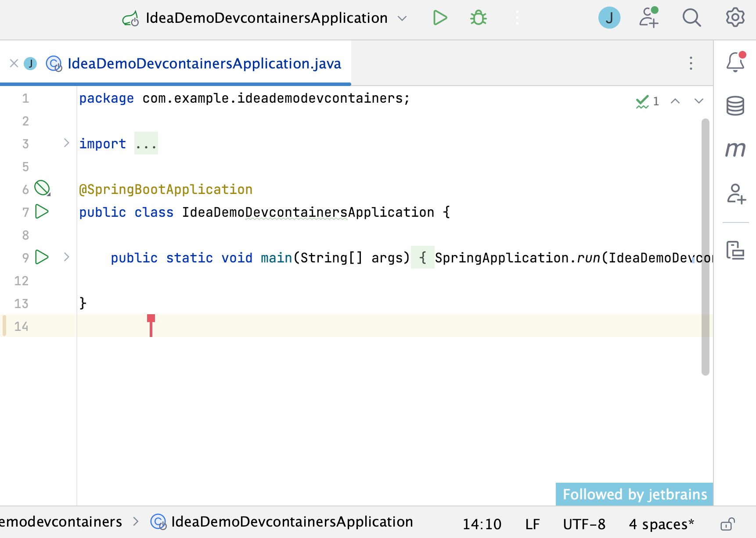The image size is (756, 538).
Task: Start debugging with the bug icon
Action: coord(478,18)
